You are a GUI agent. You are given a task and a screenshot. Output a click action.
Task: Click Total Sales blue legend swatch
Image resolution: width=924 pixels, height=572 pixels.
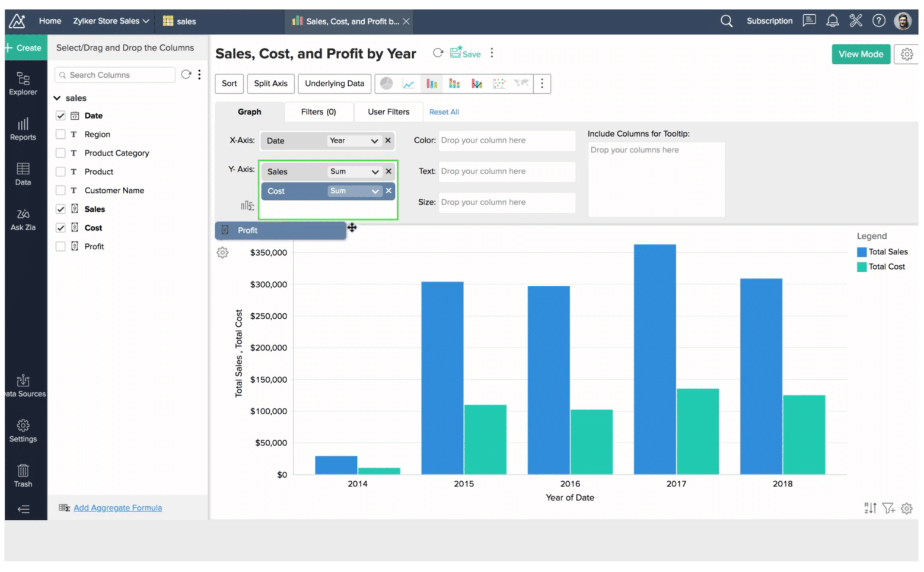(862, 252)
